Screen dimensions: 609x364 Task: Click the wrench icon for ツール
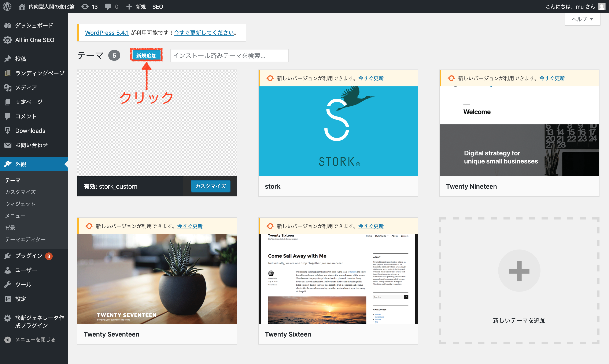8,285
